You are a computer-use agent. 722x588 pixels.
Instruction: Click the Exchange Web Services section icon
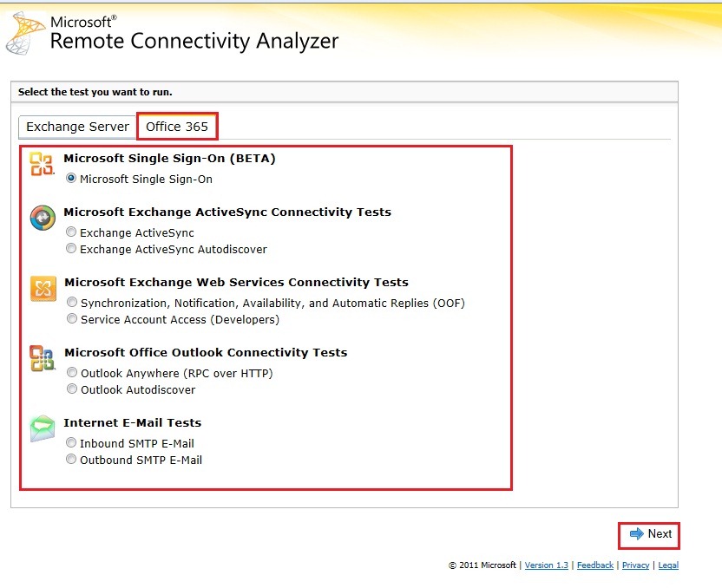pos(43,288)
